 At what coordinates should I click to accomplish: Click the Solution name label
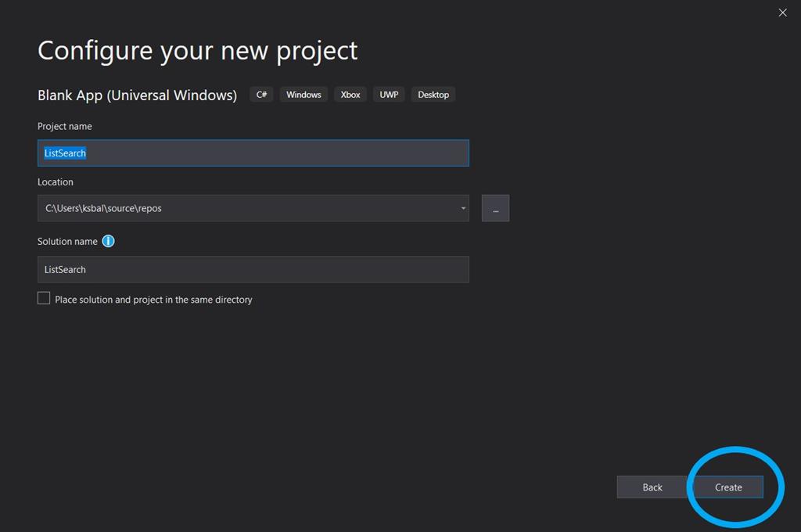67,241
